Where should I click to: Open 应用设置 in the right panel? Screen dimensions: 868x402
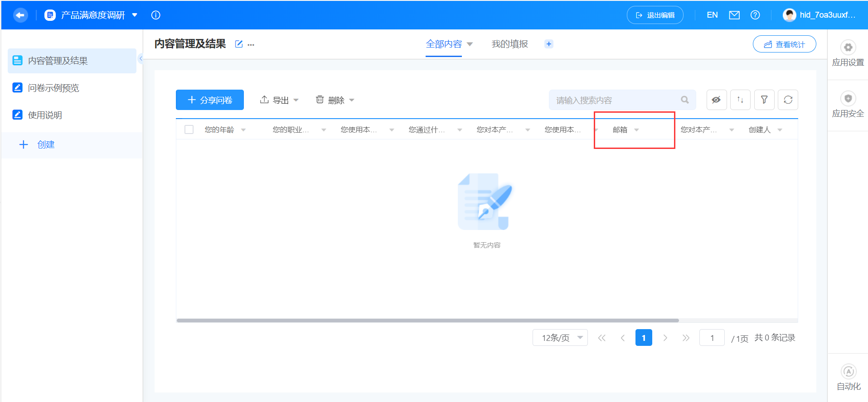coord(848,54)
